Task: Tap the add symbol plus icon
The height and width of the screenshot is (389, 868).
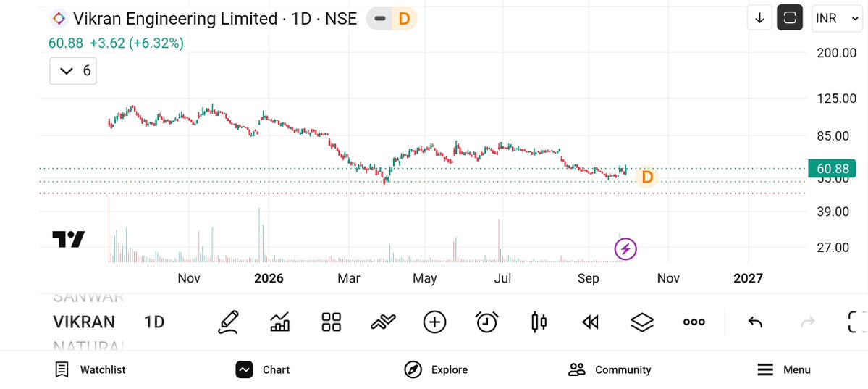Action: coord(434,322)
